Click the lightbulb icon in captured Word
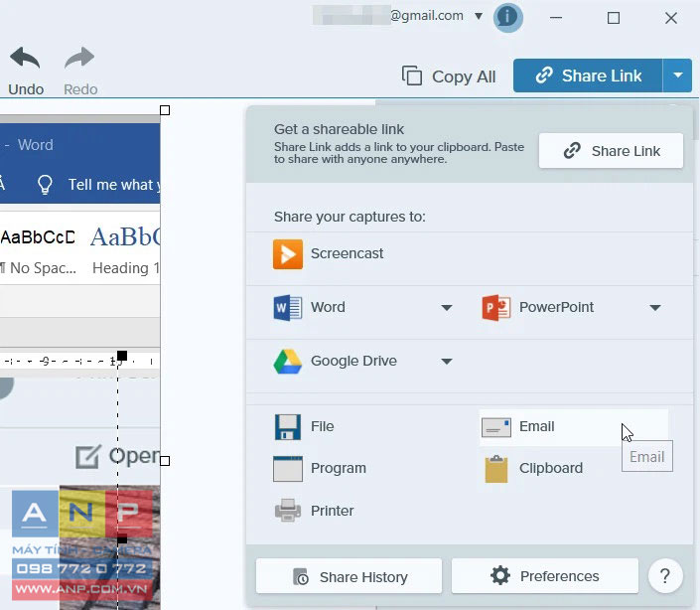This screenshot has height=610, width=700. 45,185
